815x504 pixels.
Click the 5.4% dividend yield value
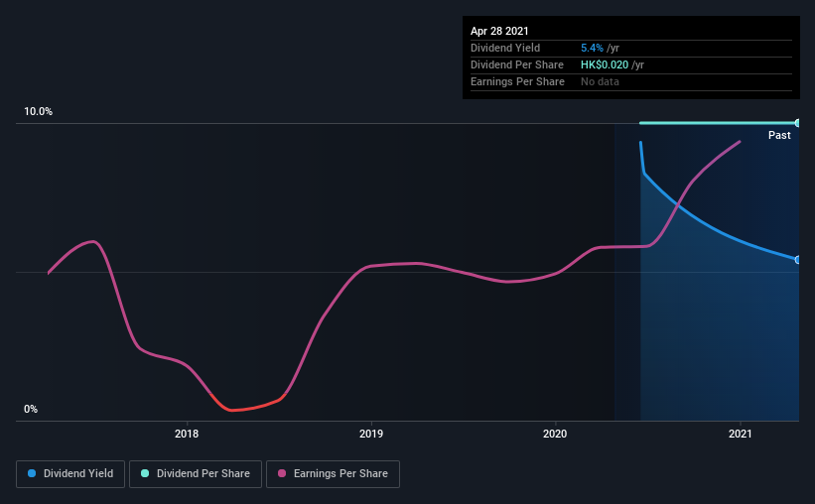[x=592, y=48]
